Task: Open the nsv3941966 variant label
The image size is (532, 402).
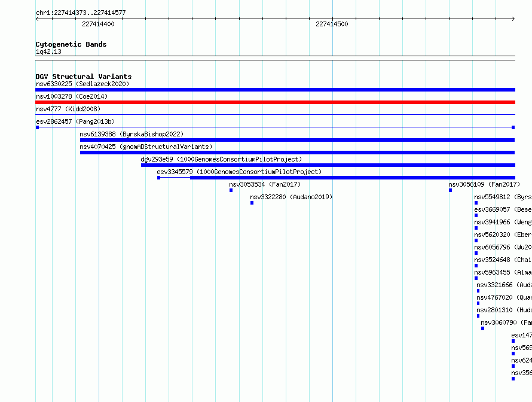Action: click(503, 222)
